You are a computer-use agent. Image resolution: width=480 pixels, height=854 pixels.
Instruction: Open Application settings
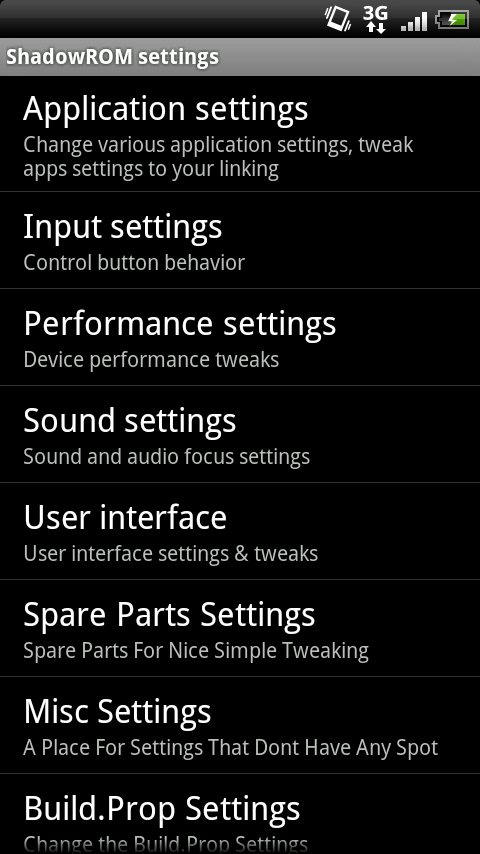[x=240, y=133]
